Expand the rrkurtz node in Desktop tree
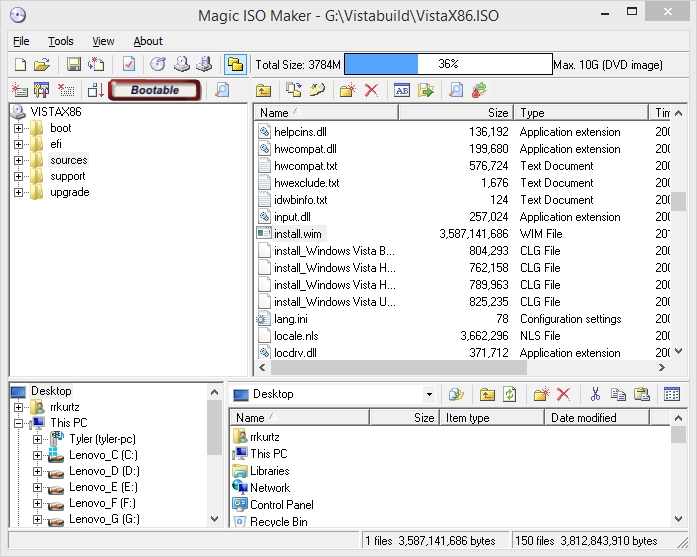 18,407
